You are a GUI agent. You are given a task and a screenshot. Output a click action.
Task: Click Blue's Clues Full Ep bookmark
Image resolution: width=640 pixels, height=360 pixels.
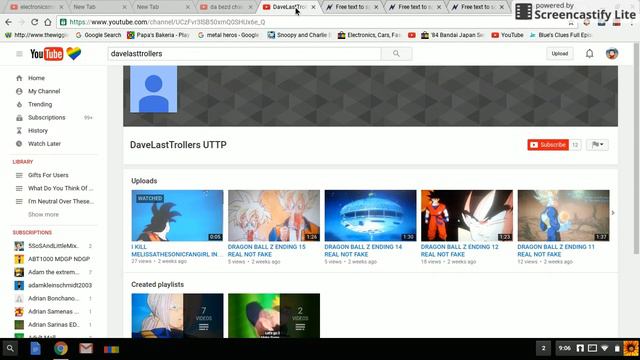tap(560, 35)
